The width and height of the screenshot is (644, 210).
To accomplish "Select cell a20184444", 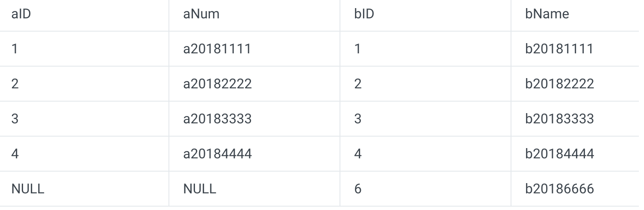I will [x=217, y=154].
